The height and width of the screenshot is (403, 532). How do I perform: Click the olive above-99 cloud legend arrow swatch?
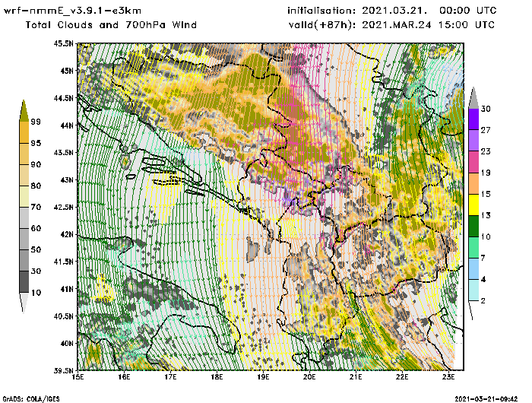[24, 110]
